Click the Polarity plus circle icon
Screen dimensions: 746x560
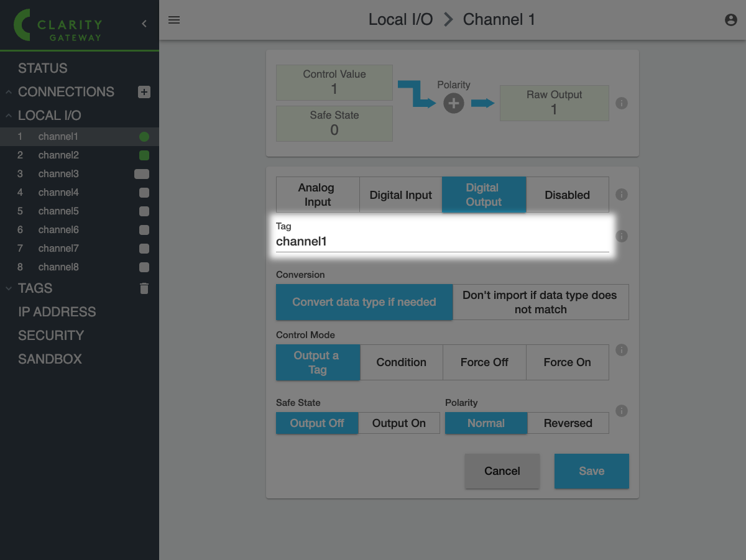coord(454,103)
